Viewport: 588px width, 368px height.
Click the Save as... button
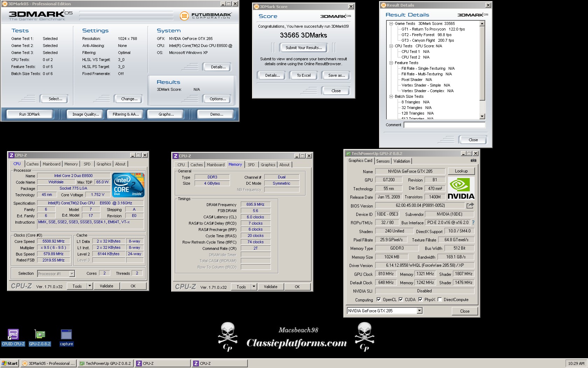click(x=336, y=75)
